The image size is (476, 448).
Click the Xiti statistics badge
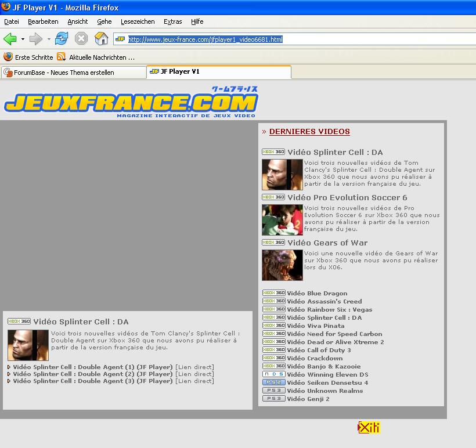click(x=369, y=427)
